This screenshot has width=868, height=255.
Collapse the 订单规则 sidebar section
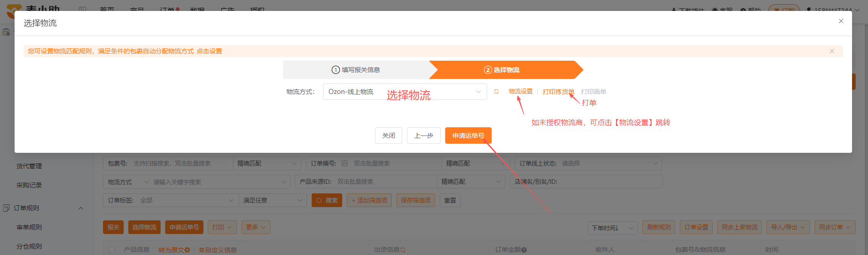[81, 208]
